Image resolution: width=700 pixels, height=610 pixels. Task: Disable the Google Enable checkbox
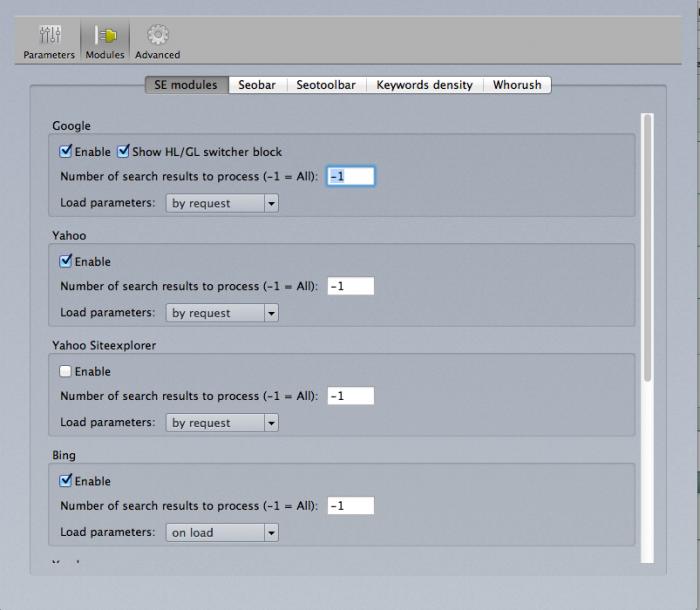click(x=65, y=151)
